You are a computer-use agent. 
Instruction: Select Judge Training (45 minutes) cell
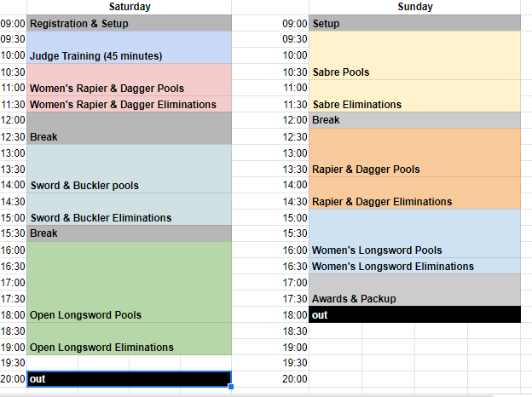(130, 48)
